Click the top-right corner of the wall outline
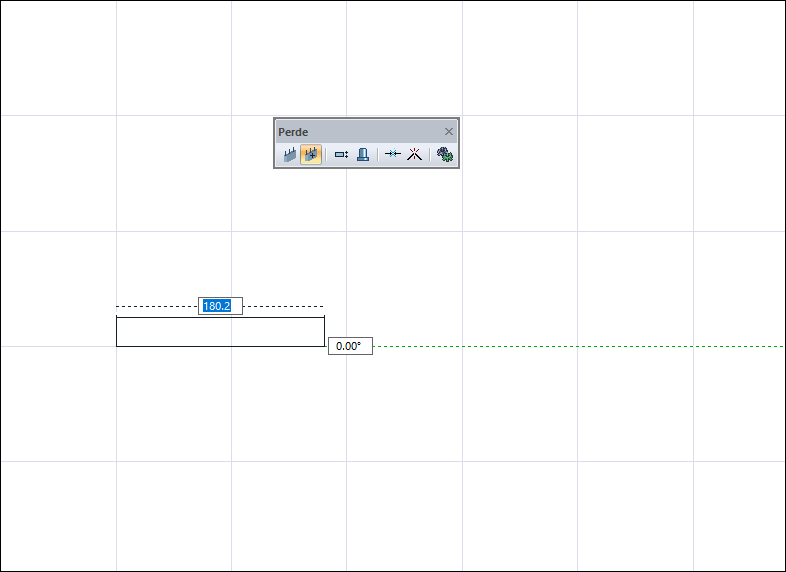 pyautogui.click(x=324, y=317)
